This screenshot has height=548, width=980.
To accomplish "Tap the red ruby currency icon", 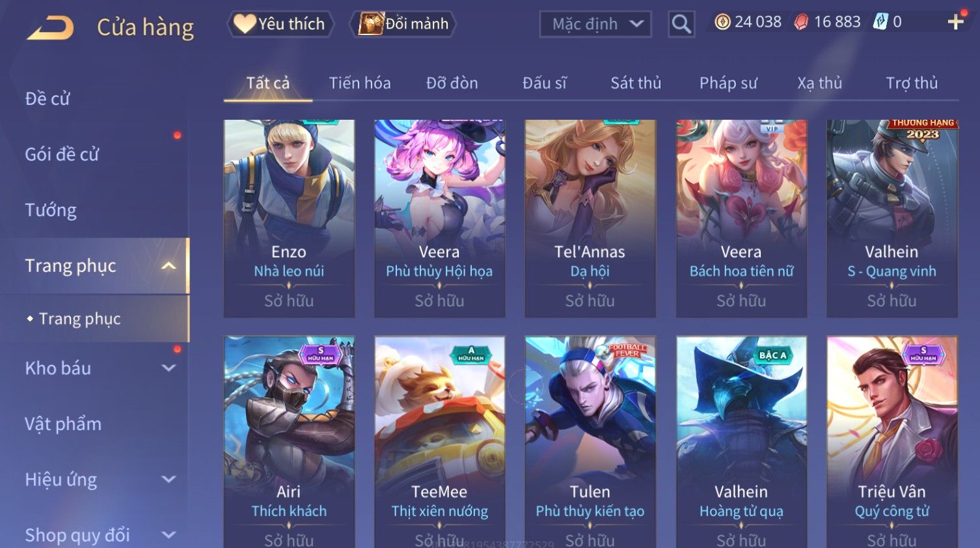I will [801, 22].
